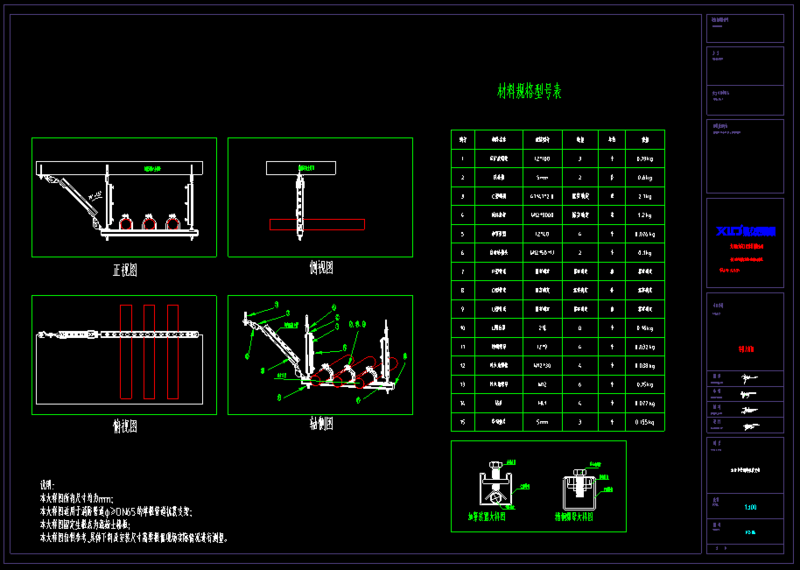Viewport: 800px width, 570px height.
Task: Select the red text below the blue logo
Action: coord(745,246)
